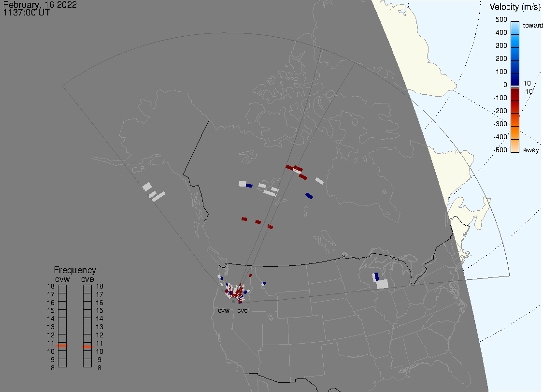Click the '10' threshold label on velocity scale
The height and width of the screenshot is (392, 543).
[x=527, y=83]
